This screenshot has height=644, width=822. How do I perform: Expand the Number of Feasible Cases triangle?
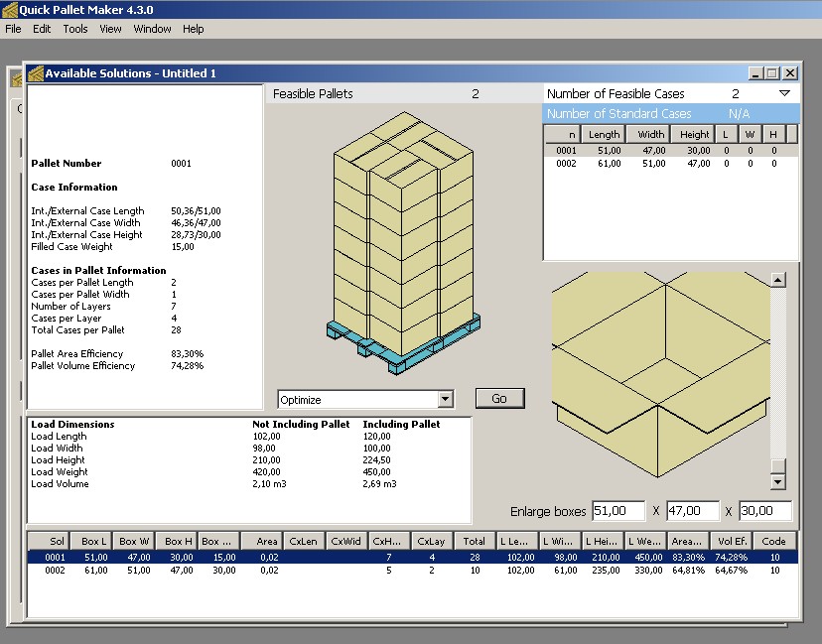(x=784, y=93)
